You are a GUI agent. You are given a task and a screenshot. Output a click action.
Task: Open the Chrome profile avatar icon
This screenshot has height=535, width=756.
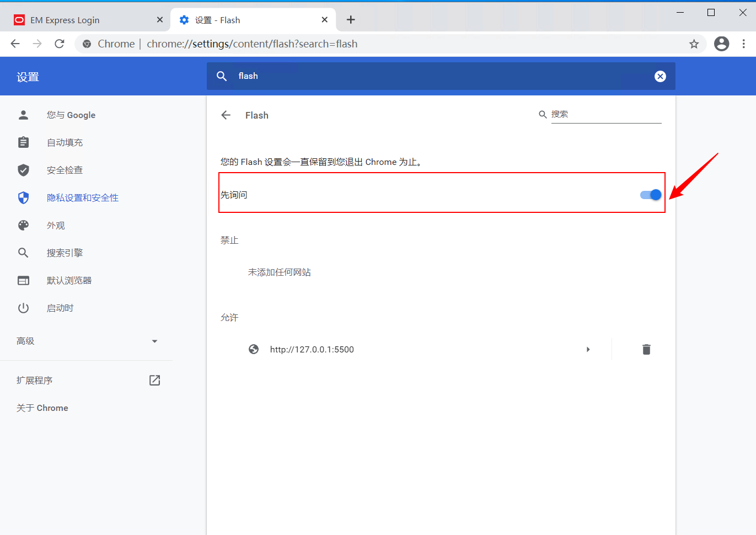(721, 44)
